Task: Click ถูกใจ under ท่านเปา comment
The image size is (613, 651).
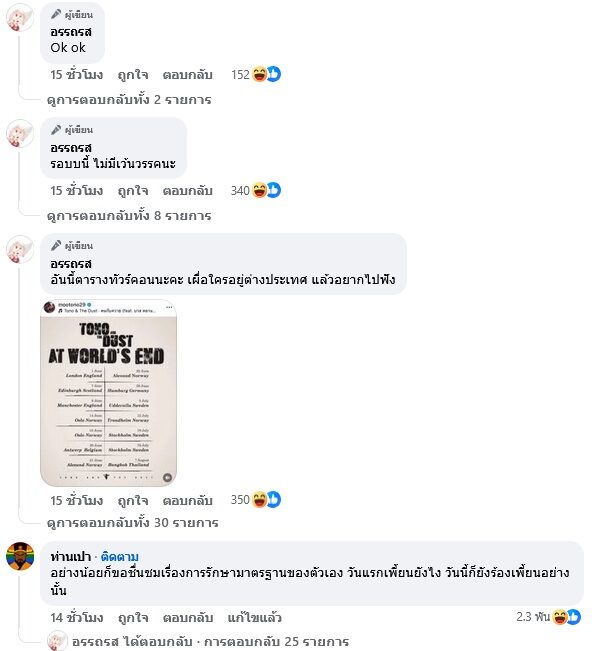Action: click(x=133, y=617)
